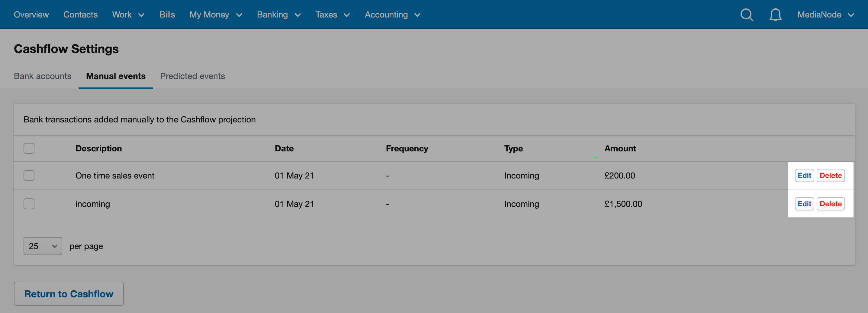Click the 'incoming' description cell
868x313 pixels.
[x=93, y=204]
